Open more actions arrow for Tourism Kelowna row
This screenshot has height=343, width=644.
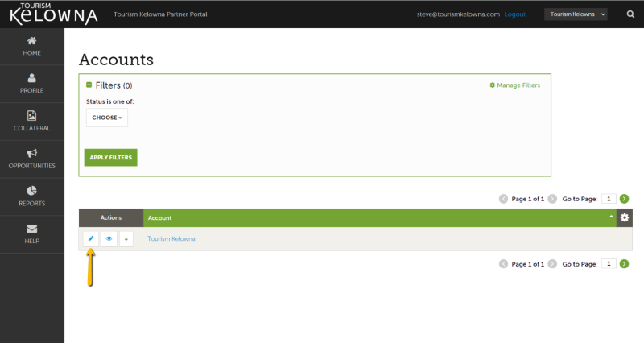tap(126, 238)
